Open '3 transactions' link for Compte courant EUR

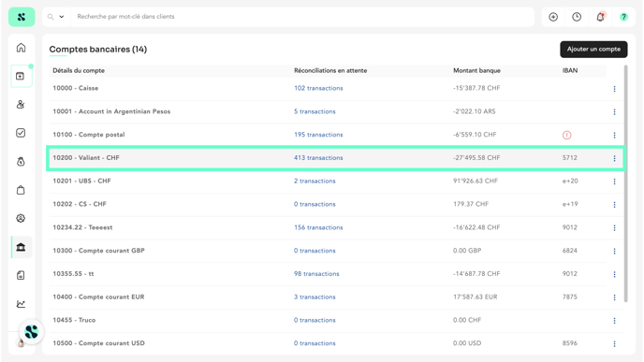[x=315, y=297]
